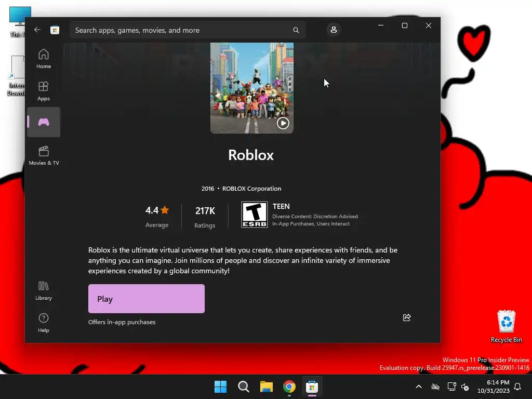Open Home in the Store sidebar

(44, 59)
